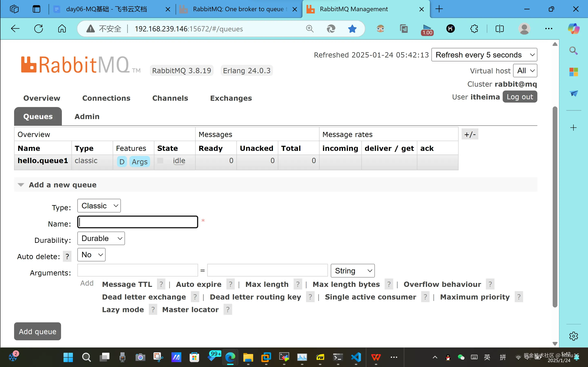Viewport: 588px width, 367px height.
Task: Open the hello.queue1 queue link
Action: pos(43,161)
